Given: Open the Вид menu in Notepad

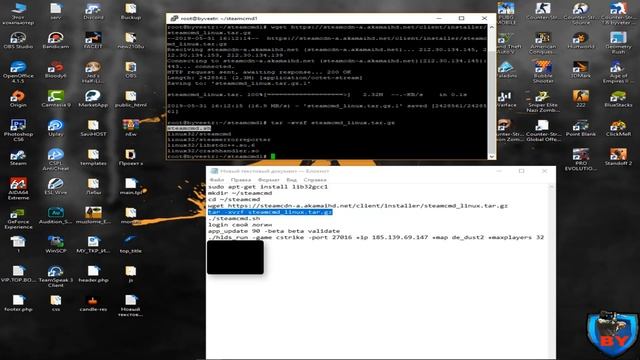Looking at the screenshot, I should pyautogui.click(x=291, y=180).
